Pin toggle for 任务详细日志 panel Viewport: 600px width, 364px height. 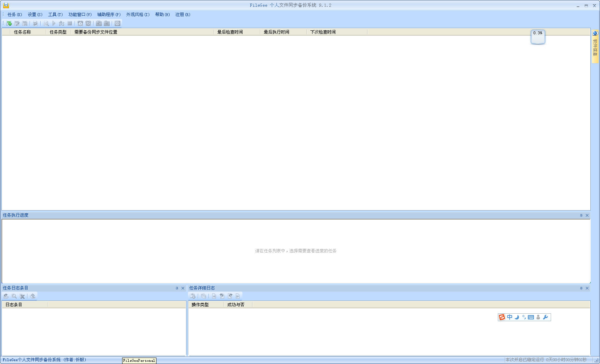point(581,288)
